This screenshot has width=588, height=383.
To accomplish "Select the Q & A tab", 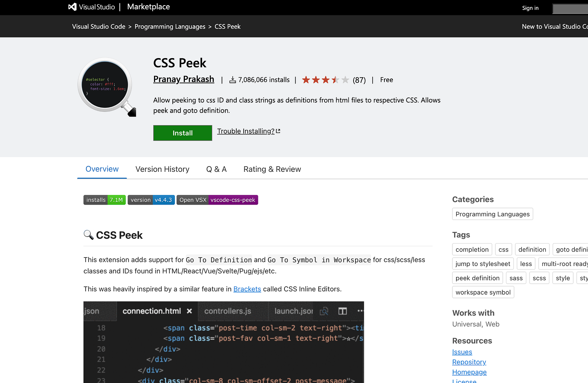I will [x=216, y=169].
